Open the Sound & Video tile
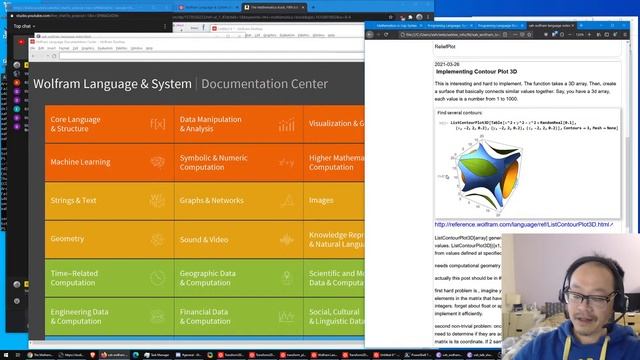Image resolution: width=640 pixels, height=360 pixels. point(238,239)
